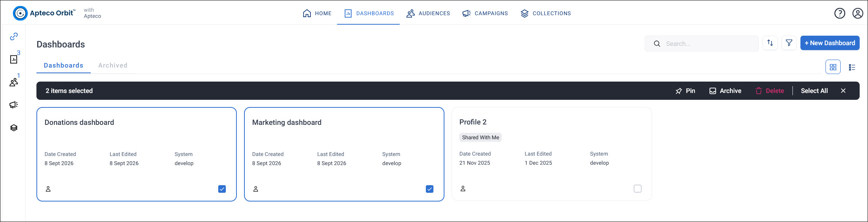Open sidebar audiences icon with badge 1
This screenshot has height=222, width=868.
click(14, 82)
